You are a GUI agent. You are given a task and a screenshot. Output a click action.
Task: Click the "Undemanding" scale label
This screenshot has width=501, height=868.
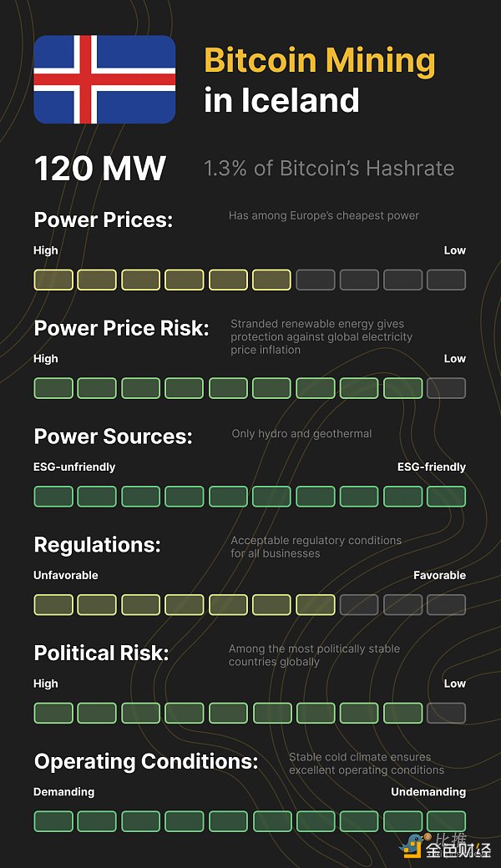(x=428, y=791)
